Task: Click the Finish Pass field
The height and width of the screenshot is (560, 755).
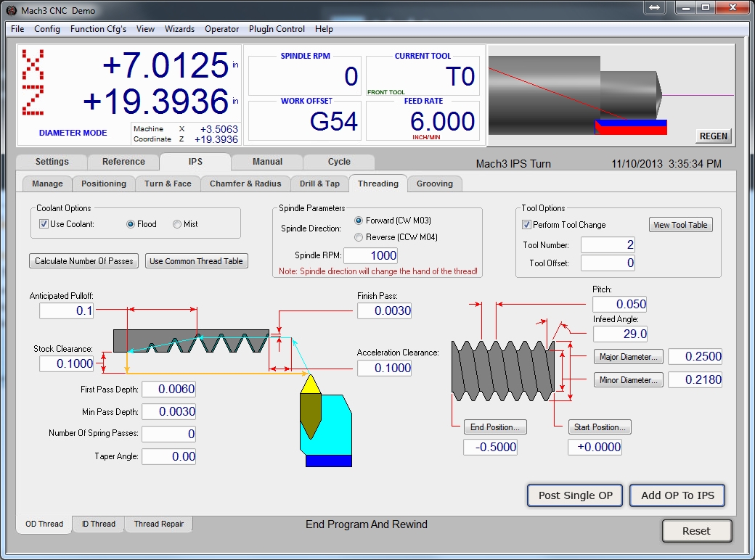Action: [x=384, y=310]
